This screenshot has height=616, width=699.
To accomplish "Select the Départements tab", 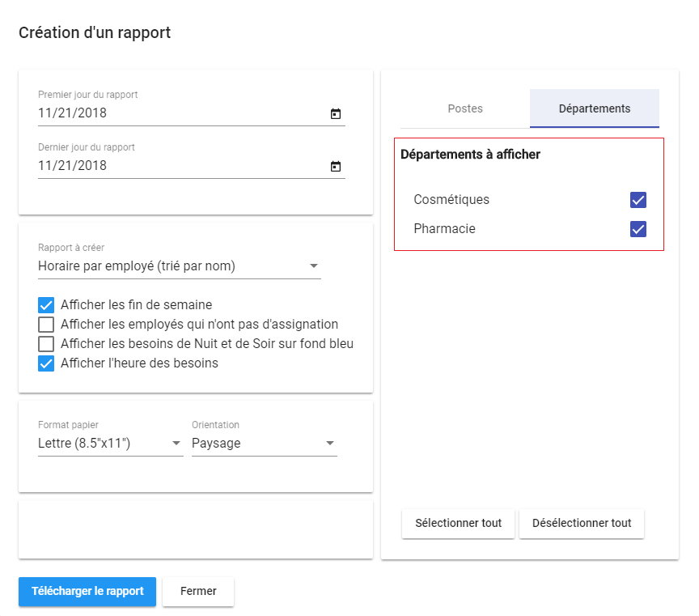I will (x=595, y=108).
